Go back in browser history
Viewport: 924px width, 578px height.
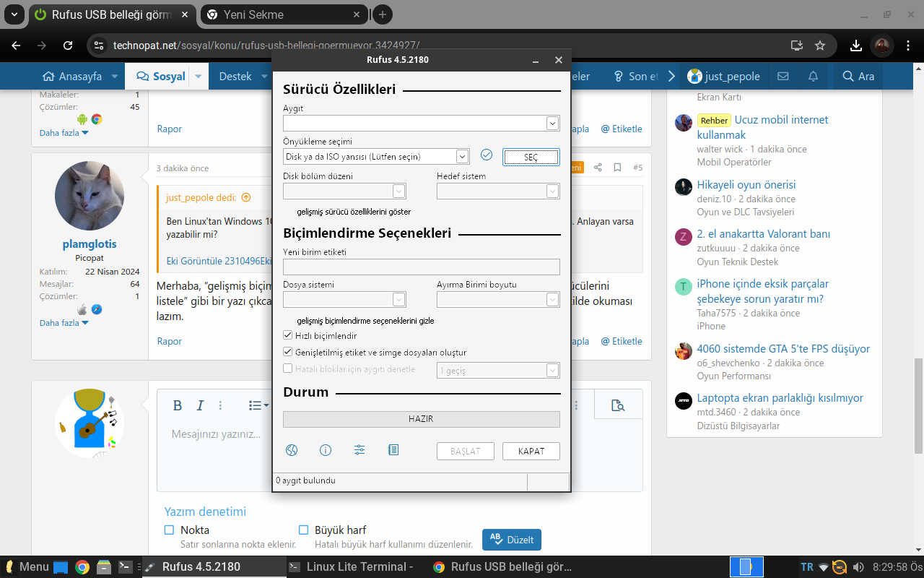click(17, 46)
